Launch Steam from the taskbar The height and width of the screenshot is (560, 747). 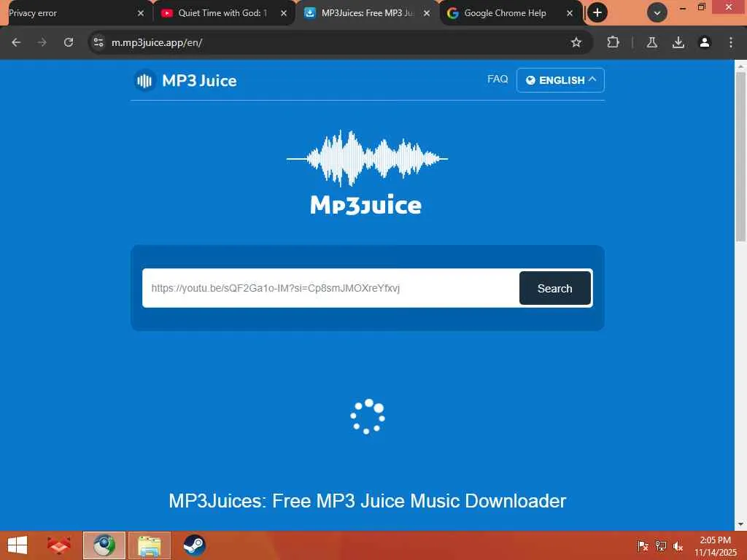(194, 545)
